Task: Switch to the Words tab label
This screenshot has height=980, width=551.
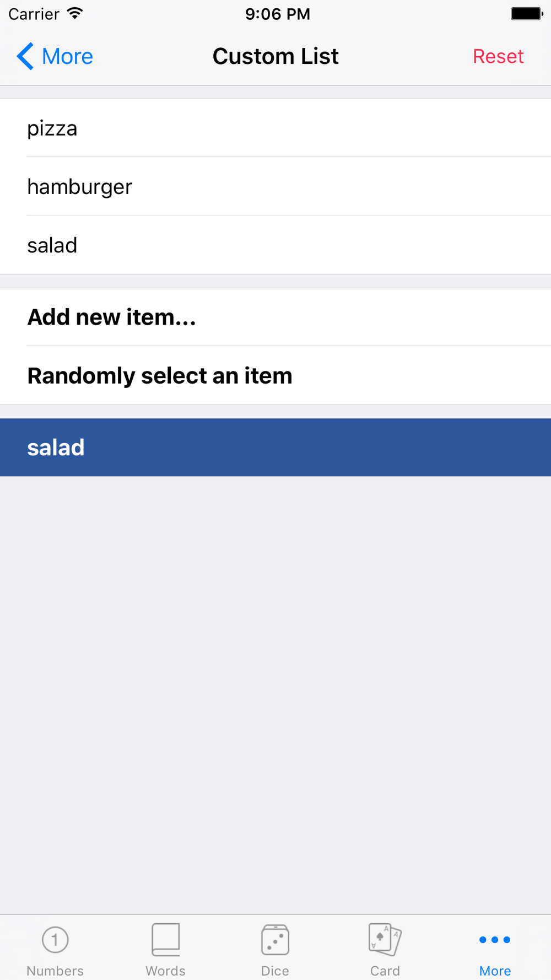Action: click(165, 971)
